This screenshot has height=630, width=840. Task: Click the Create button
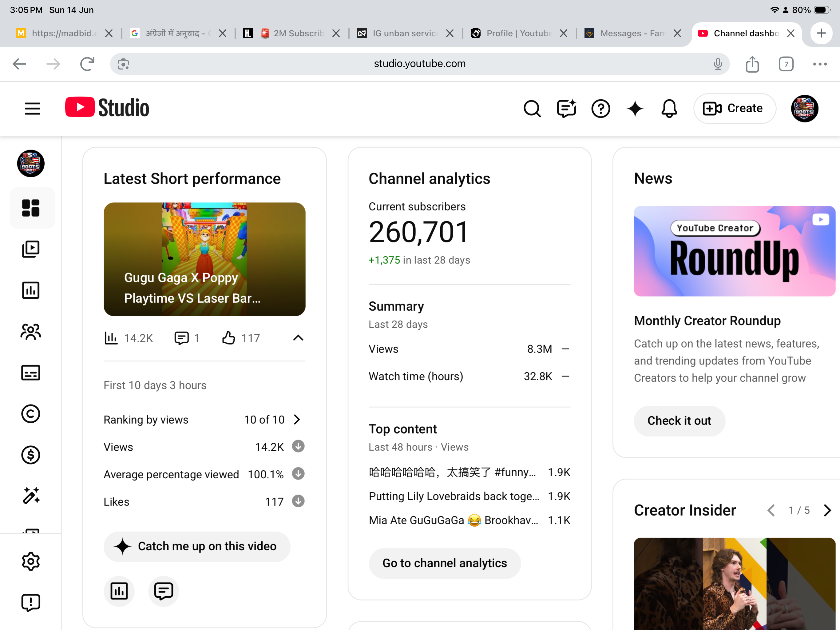[735, 109]
